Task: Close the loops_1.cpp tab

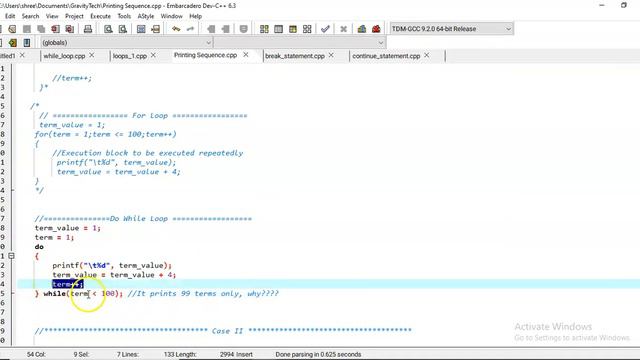Action: pos(153,55)
